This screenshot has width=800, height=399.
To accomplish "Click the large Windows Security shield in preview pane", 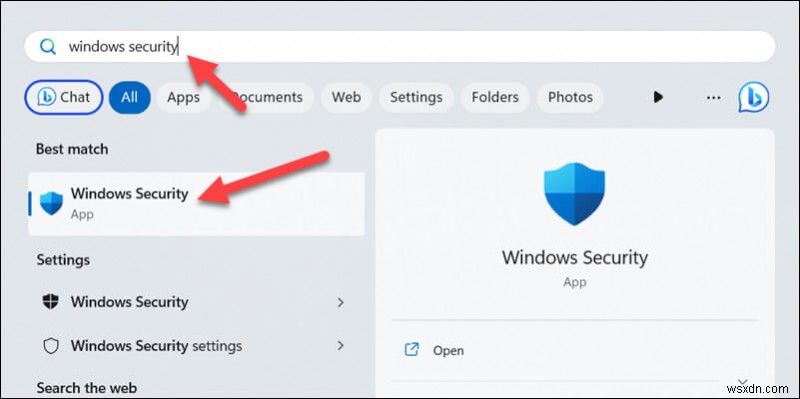I will tap(574, 194).
